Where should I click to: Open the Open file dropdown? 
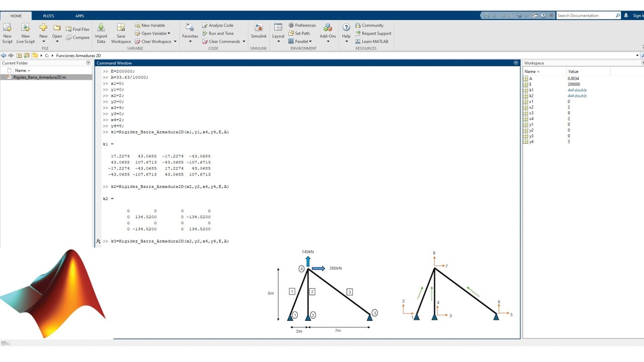[57, 33]
